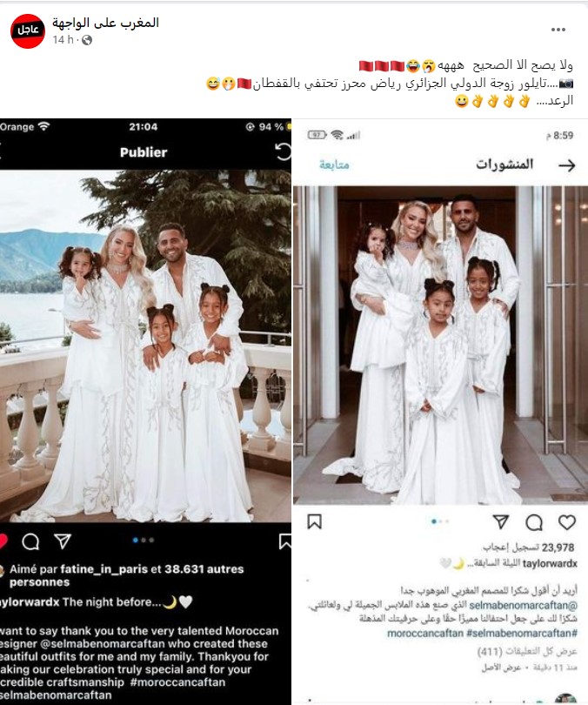Image resolution: width=588 pixels, height=705 pixels.
Task: Open the three-dots post options menu
Action: coord(558,30)
